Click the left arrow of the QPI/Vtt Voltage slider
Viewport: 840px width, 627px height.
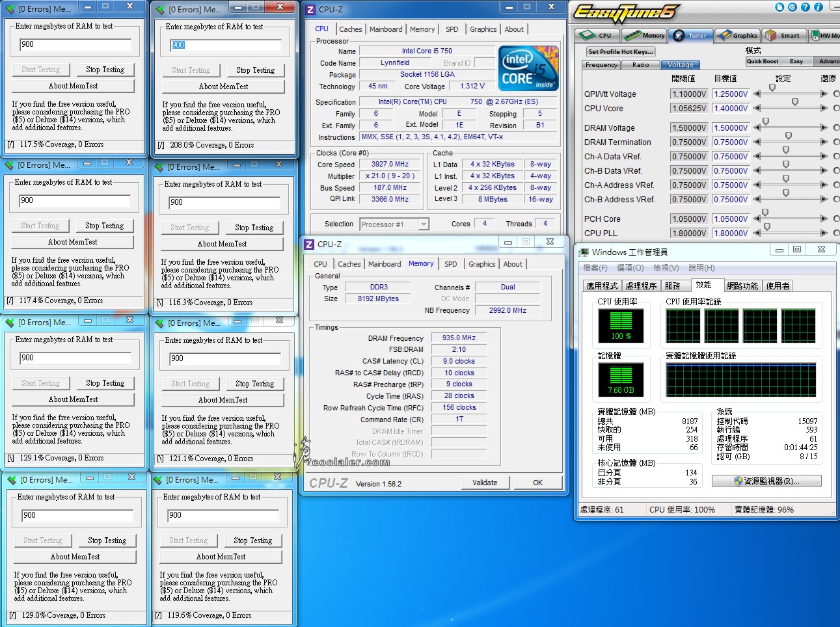[757, 94]
